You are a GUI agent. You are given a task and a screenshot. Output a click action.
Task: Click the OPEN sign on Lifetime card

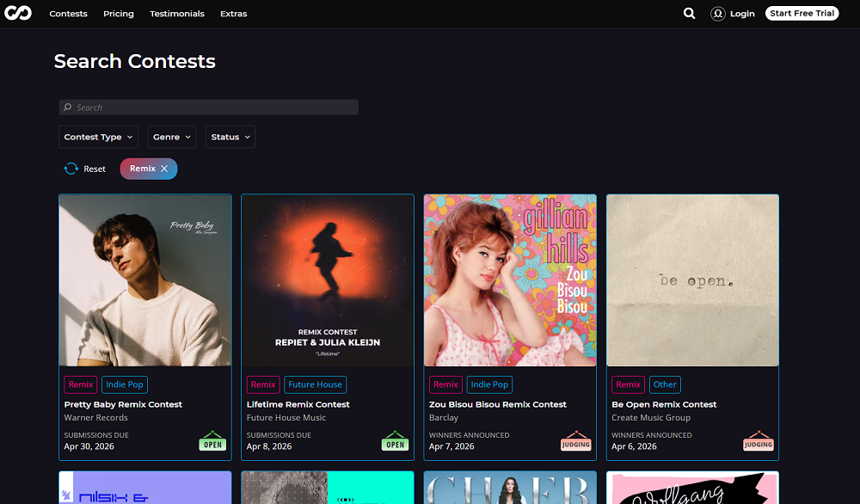[395, 441]
